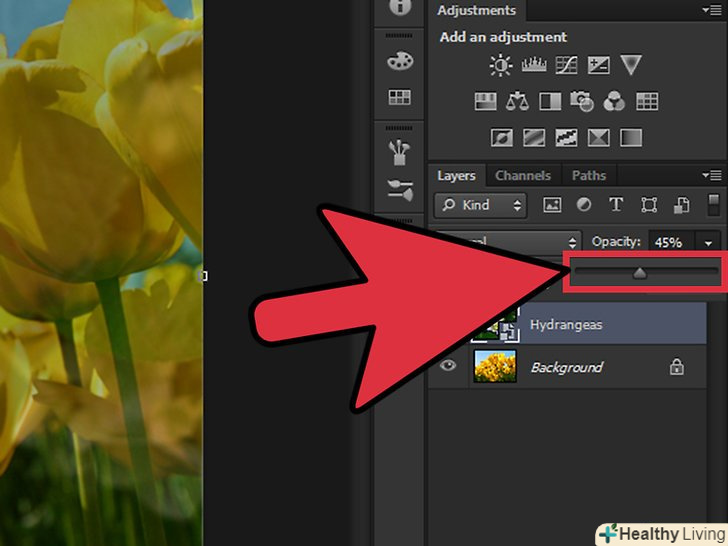Filter layers by shape layers
Image resolution: width=728 pixels, height=546 pixels.
649,205
